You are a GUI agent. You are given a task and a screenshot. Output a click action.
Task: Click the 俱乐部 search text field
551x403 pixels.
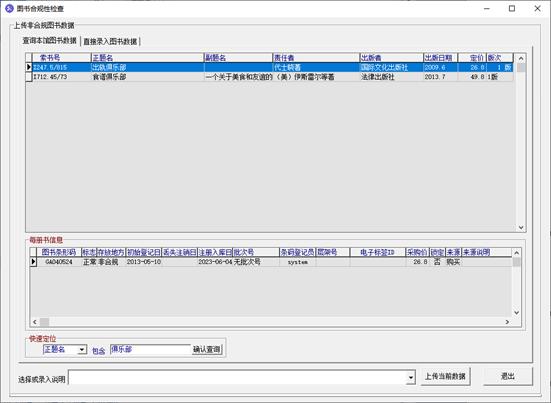(150, 349)
